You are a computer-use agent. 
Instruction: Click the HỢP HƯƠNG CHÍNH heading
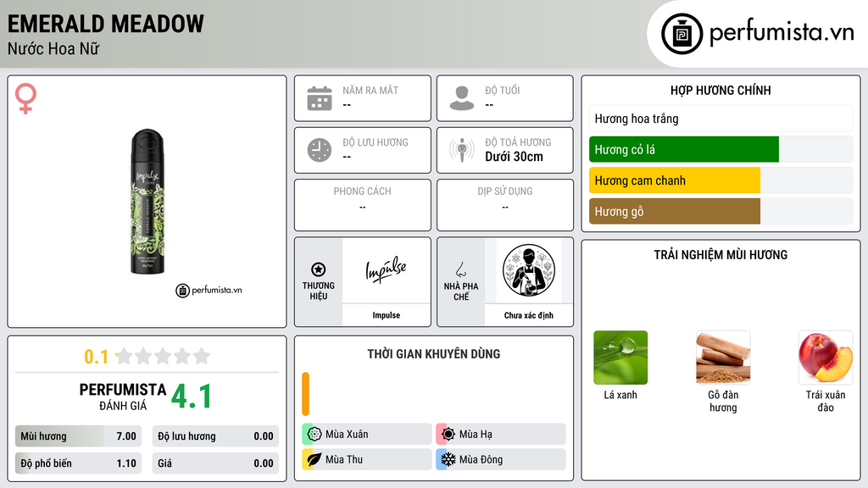721,90
